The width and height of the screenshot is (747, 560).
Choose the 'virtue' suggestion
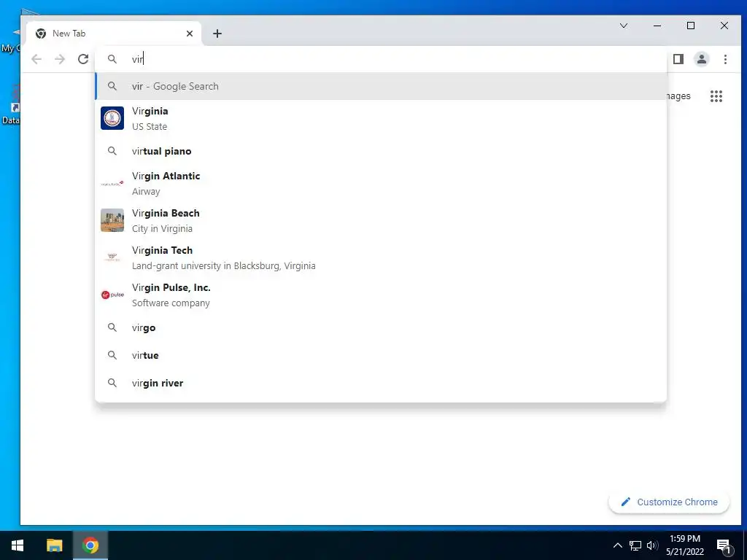click(381, 355)
